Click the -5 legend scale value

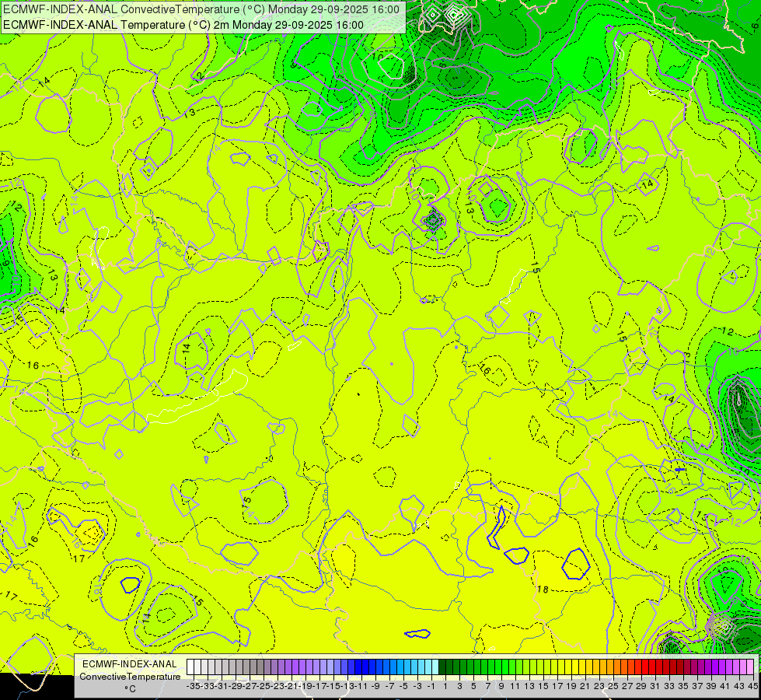point(403,687)
